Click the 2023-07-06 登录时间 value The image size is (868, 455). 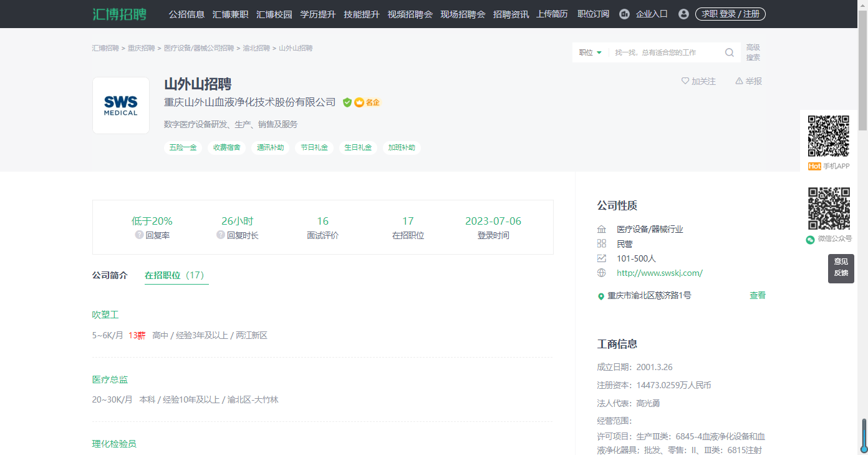click(493, 221)
